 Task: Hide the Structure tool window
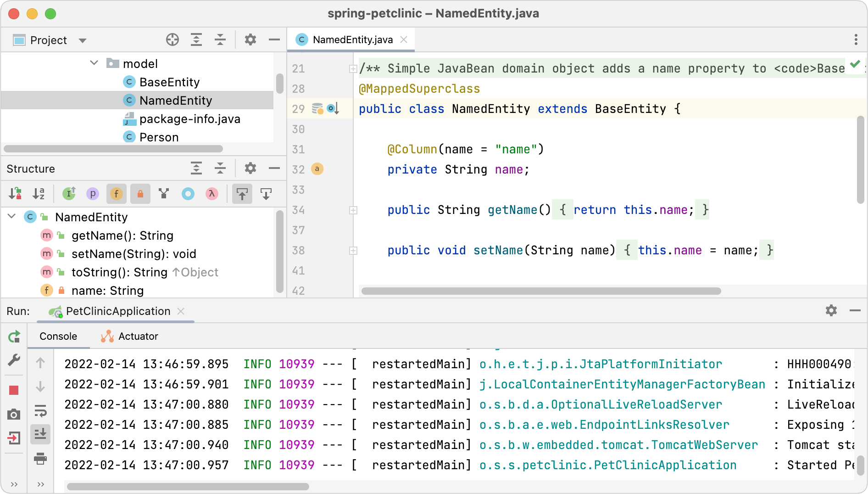click(274, 168)
